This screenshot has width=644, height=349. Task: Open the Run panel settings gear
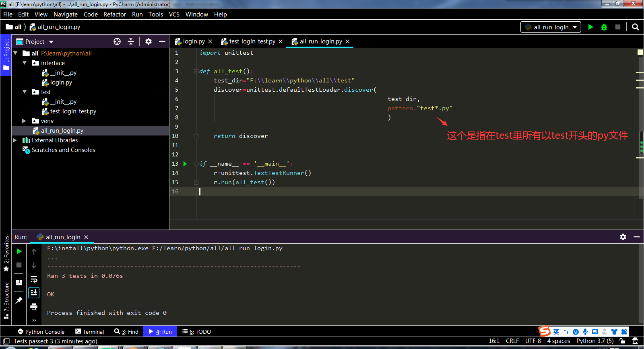pyautogui.click(x=623, y=237)
